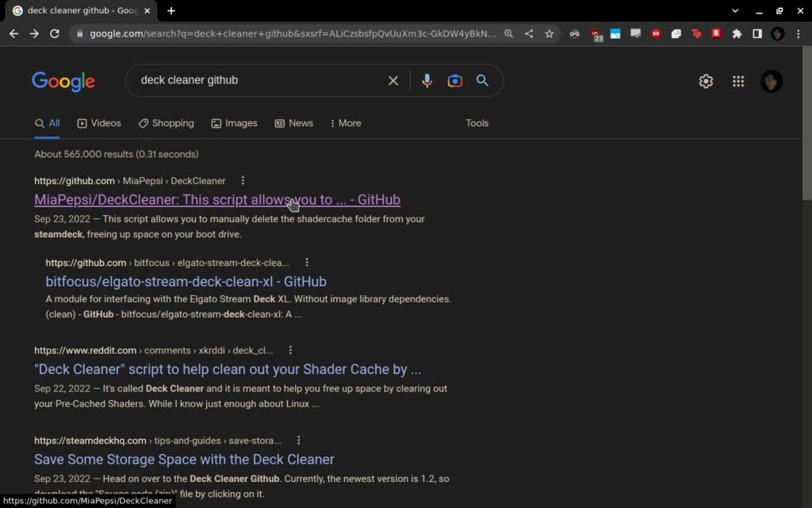Open the Chrome three-dot menu
This screenshot has width=812, height=508.
(798, 33)
